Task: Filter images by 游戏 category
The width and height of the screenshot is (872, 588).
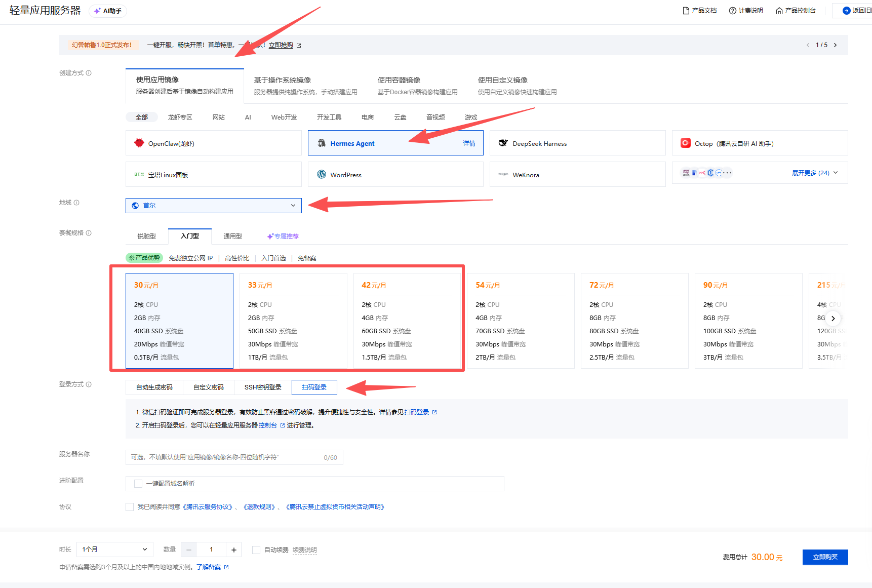Action: coord(471,117)
